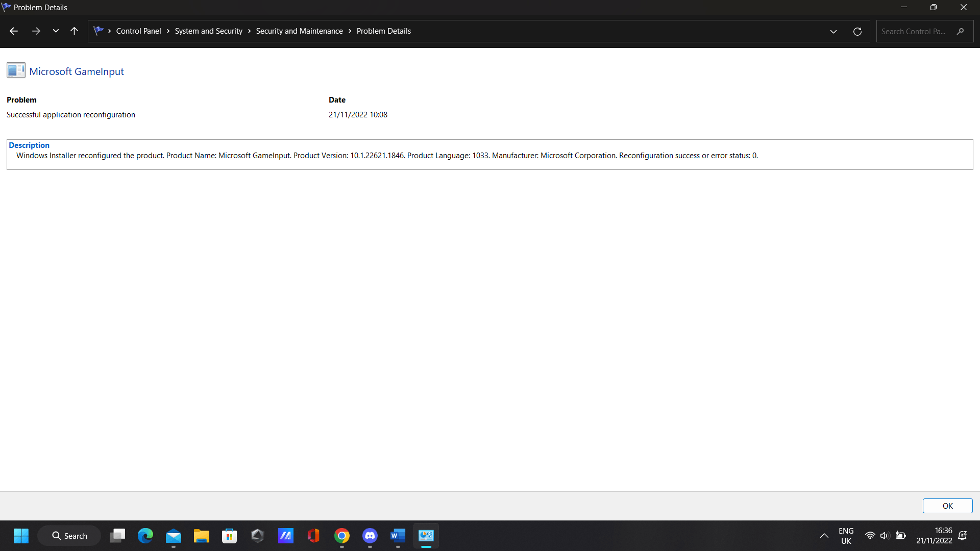The width and height of the screenshot is (980, 551).
Task: Expand the Control Panel breadcrumb chevron
Action: 168,31
